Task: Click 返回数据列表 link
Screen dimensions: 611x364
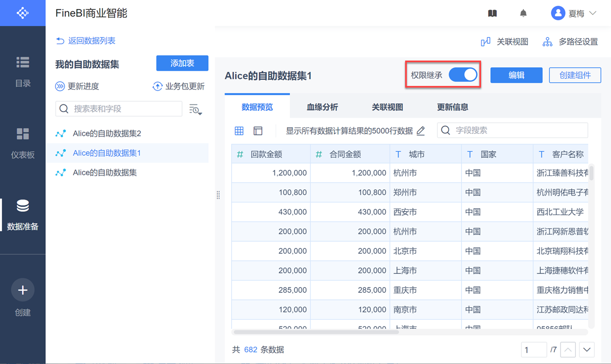Action: coord(86,41)
